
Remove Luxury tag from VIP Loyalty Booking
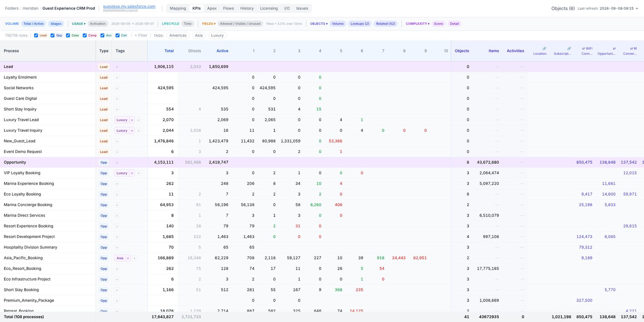[x=132, y=173]
